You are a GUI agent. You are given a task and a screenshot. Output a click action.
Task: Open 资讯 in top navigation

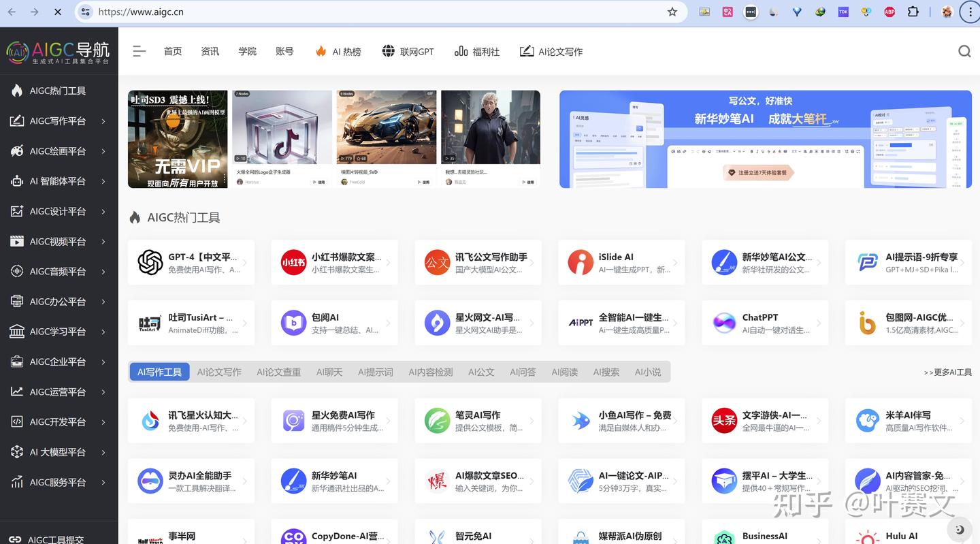click(x=210, y=51)
